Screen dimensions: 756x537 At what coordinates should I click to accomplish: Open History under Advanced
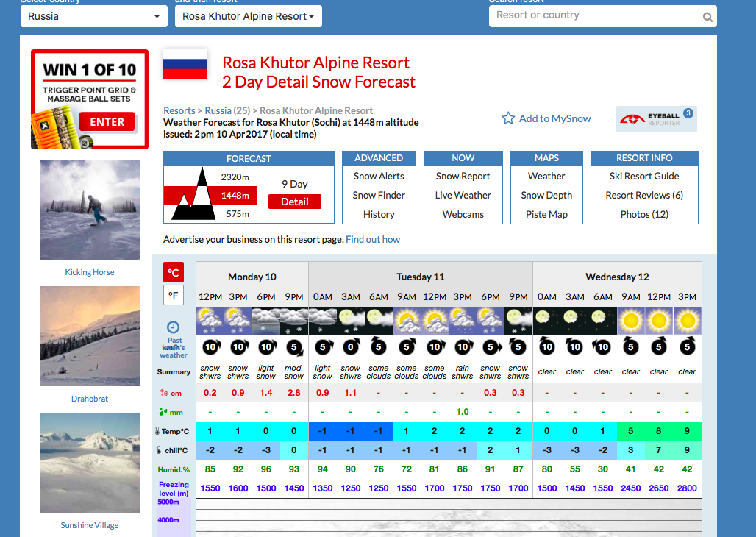tap(379, 214)
